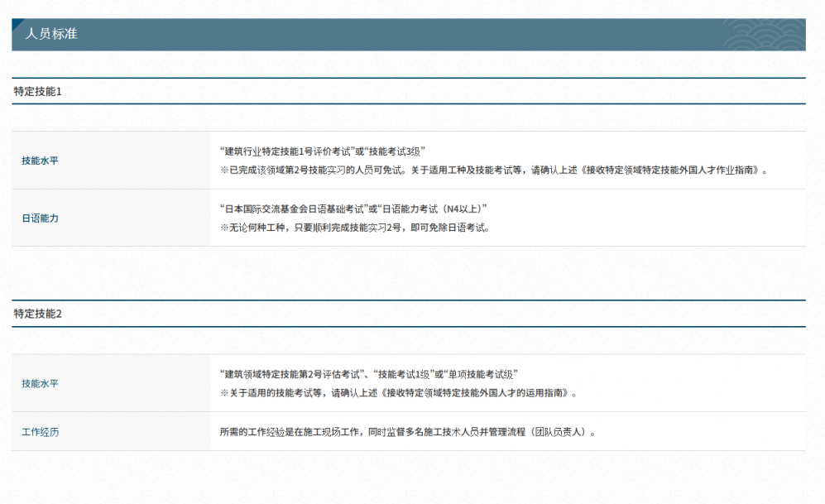Click the 工作经历 description about 团队负责人

[x=407, y=432]
